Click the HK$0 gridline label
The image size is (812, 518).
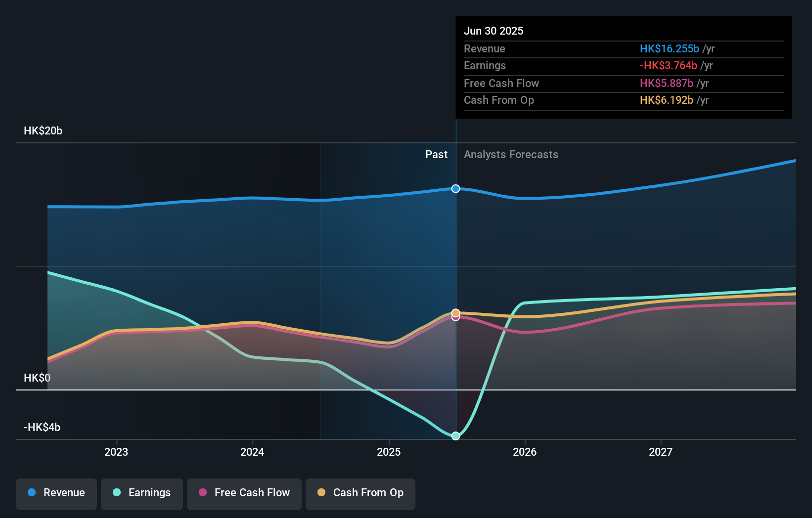37,377
